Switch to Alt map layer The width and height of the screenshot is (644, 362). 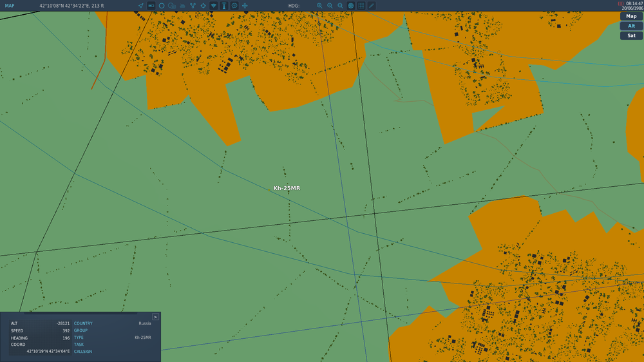point(631,26)
